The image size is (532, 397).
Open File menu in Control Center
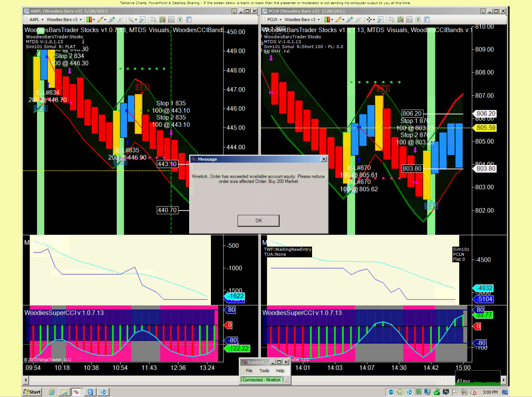[249, 371]
